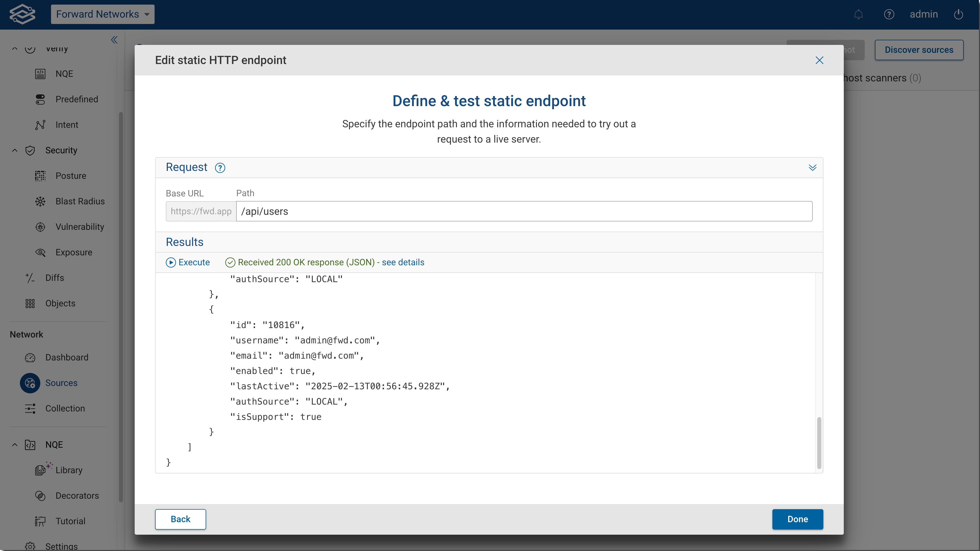Select the Objects grid icon
Screen dimensions: 980x551
pyautogui.click(x=30, y=303)
